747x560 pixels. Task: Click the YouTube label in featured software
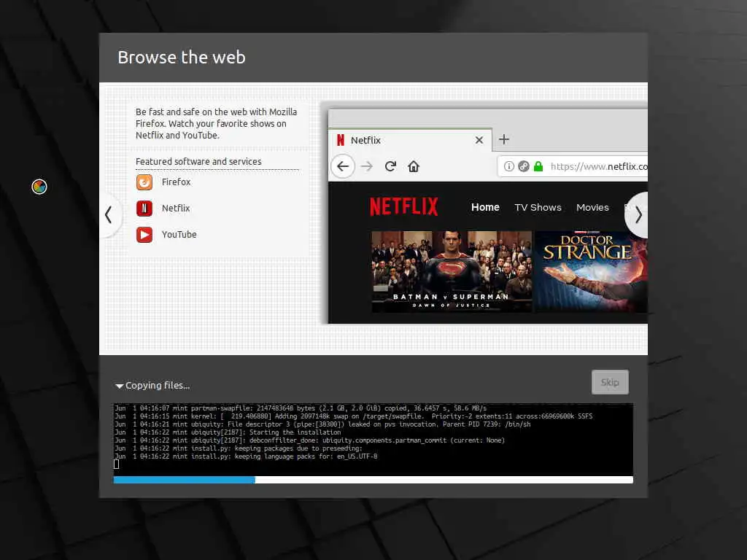pos(179,234)
